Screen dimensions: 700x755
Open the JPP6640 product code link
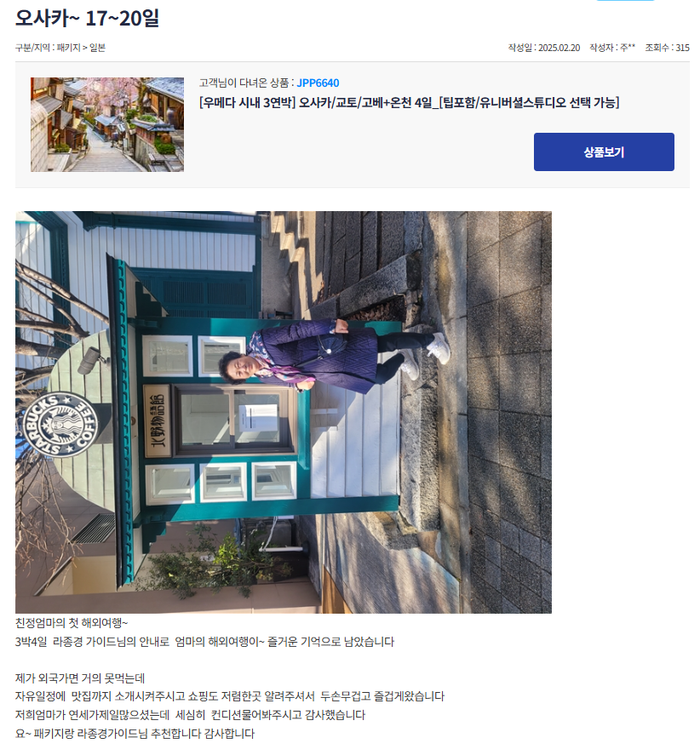click(318, 83)
